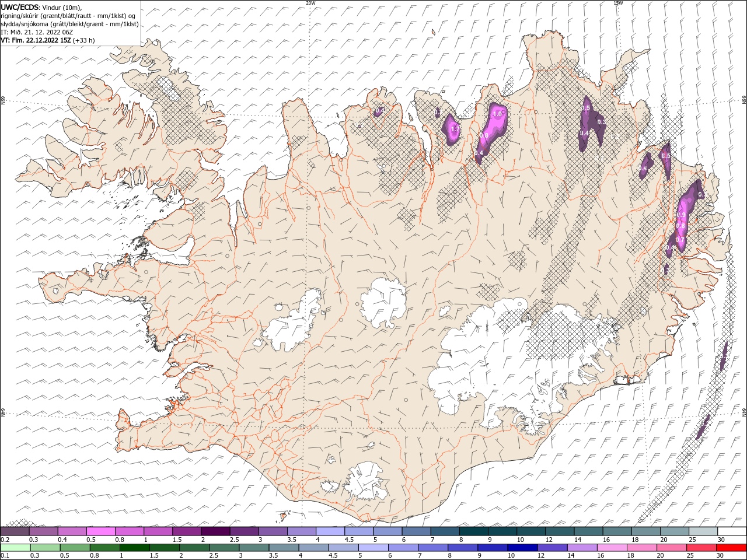The image size is (747, 560).
Task: Select the dark teal 9–10 upper legend swatch
Action: pyautogui.click(x=502, y=531)
